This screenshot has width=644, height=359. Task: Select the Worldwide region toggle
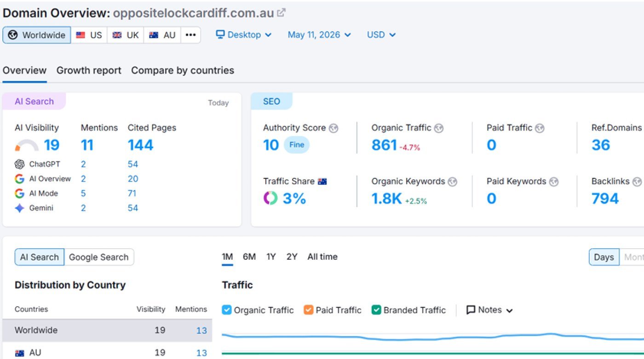(37, 35)
